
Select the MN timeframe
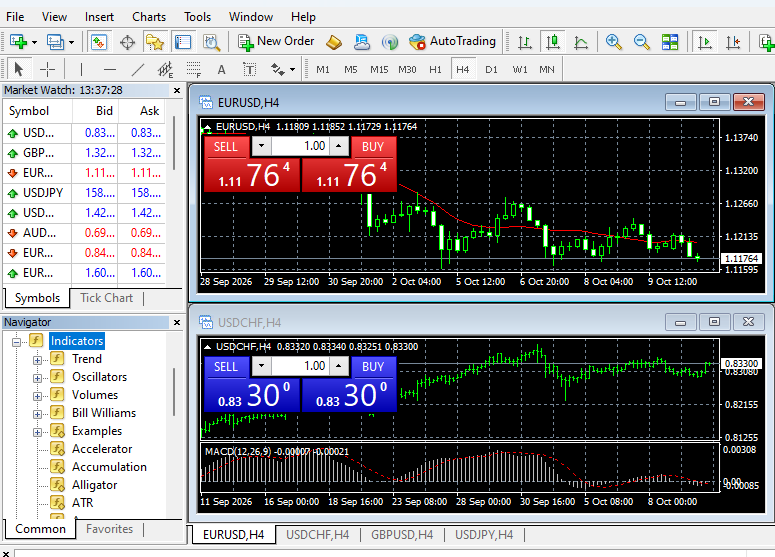click(547, 70)
